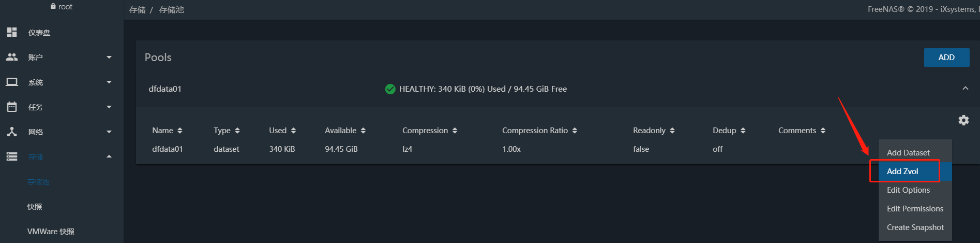The image size is (980, 243).
Task: Collapse the dfdata01 pool panel chevron
Action: tap(965, 89)
